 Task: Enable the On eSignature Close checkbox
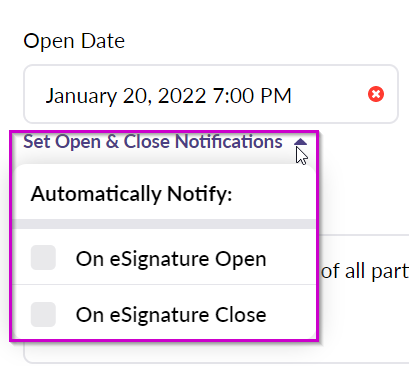pyautogui.click(x=43, y=314)
